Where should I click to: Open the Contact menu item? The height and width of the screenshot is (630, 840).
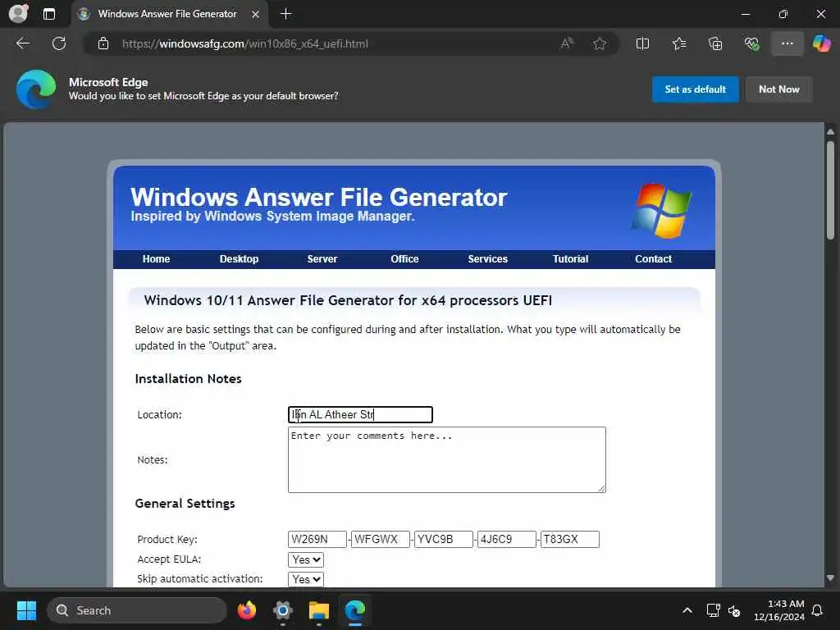click(x=653, y=258)
